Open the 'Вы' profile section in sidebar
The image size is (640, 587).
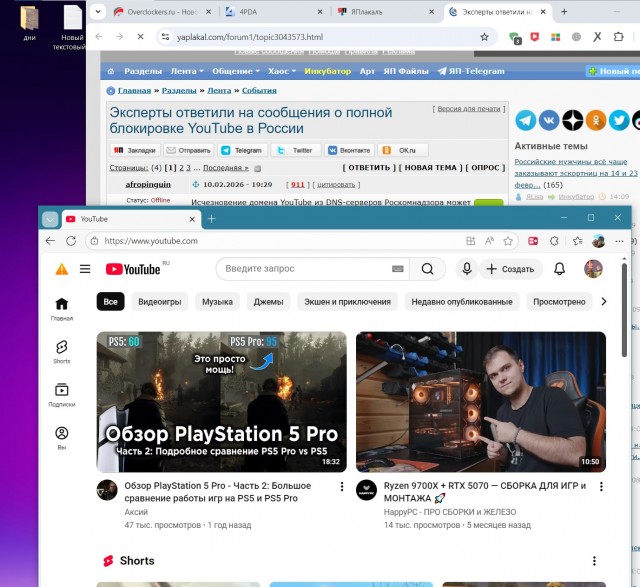pyautogui.click(x=62, y=438)
